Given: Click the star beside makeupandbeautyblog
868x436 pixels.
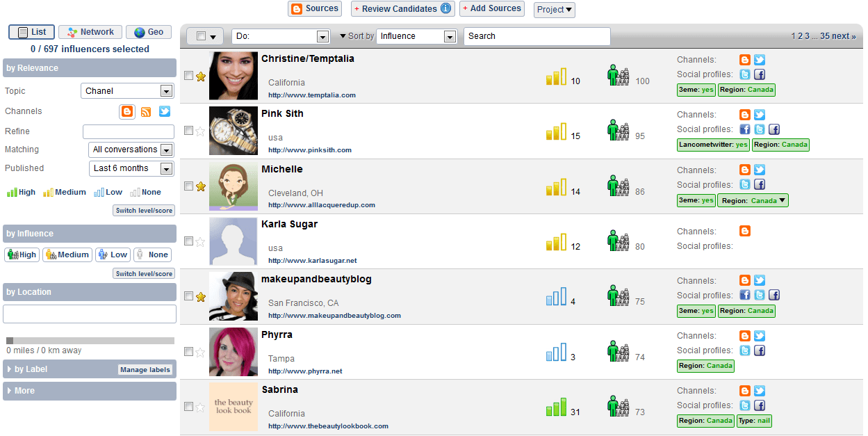Looking at the screenshot, I should [x=201, y=297].
